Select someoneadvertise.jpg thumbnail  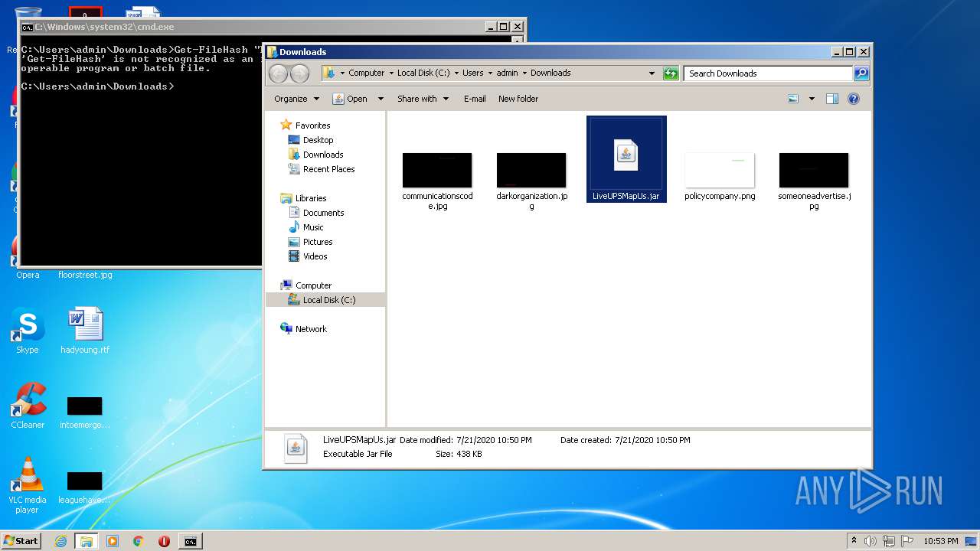tap(814, 170)
